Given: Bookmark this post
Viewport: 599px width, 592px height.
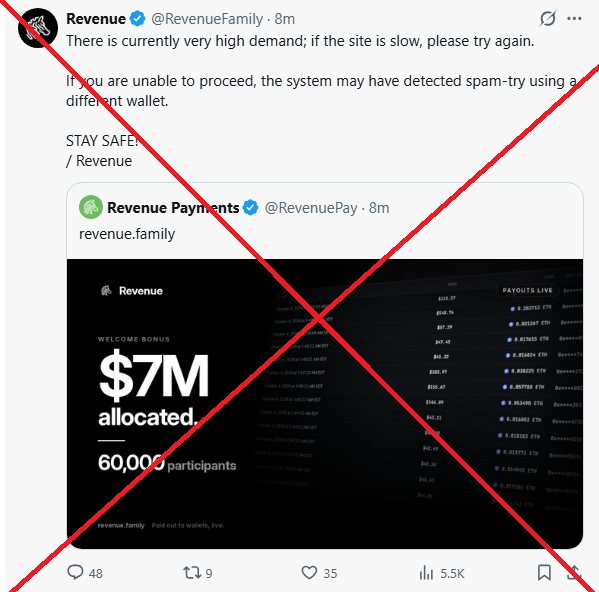Looking at the screenshot, I should pyautogui.click(x=544, y=573).
